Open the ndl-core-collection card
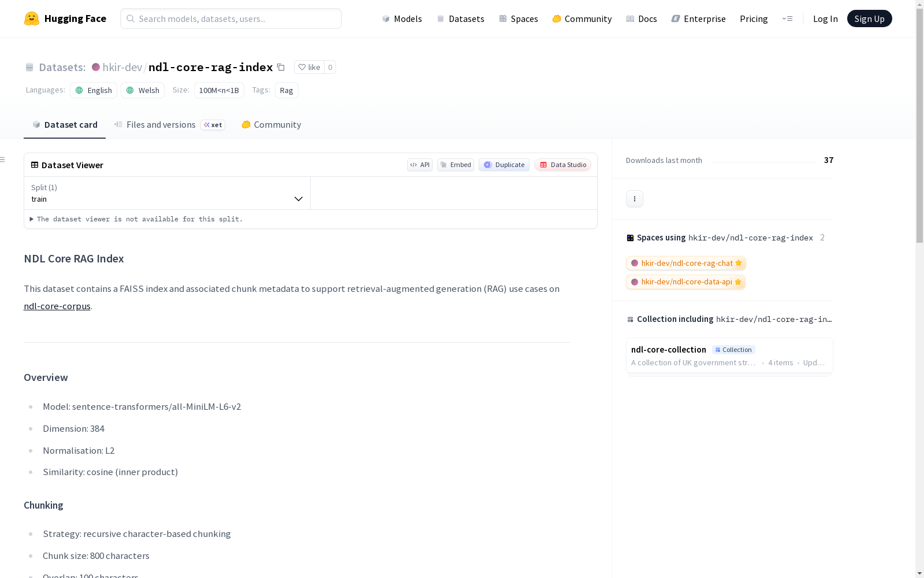Image resolution: width=924 pixels, height=578 pixels. coord(729,355)
